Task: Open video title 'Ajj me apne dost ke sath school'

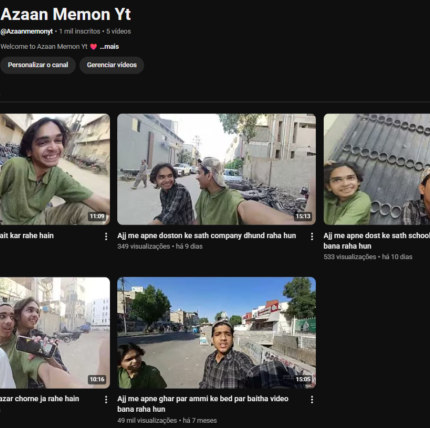Action: pos(377,241)
